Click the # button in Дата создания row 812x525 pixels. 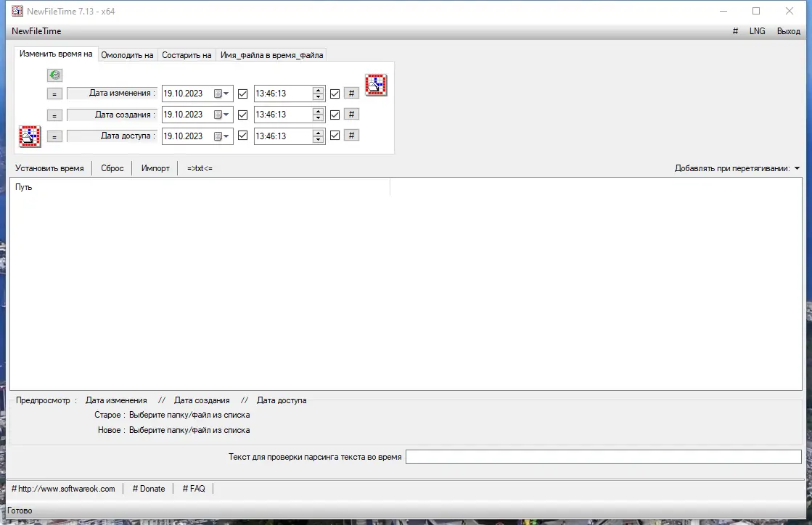pos(352,115)
